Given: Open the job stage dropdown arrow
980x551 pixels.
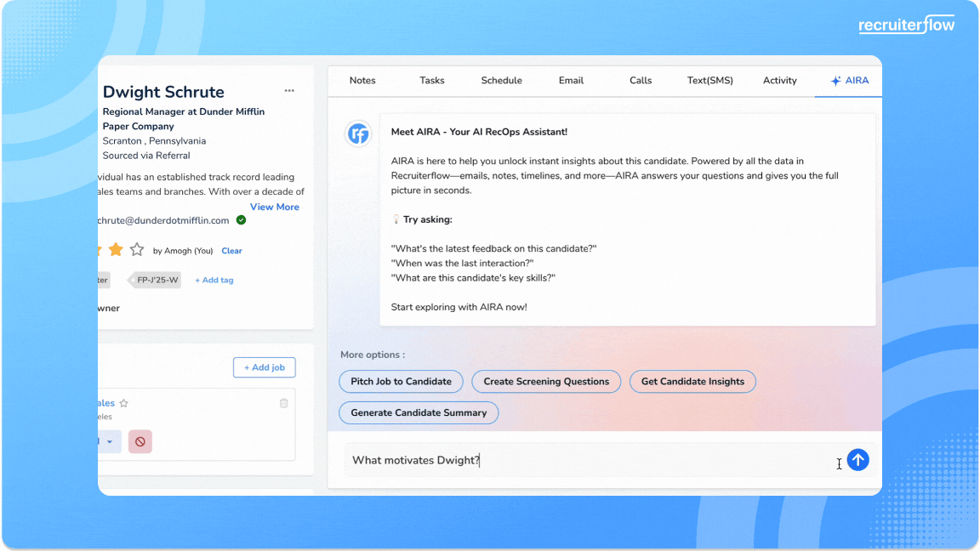Looking at the screenshot, I should (x=110, y=441).
